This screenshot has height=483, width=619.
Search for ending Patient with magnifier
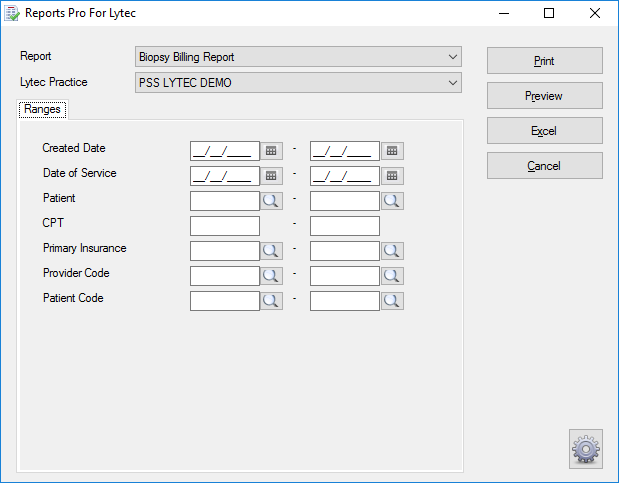[x=392, y=201]
